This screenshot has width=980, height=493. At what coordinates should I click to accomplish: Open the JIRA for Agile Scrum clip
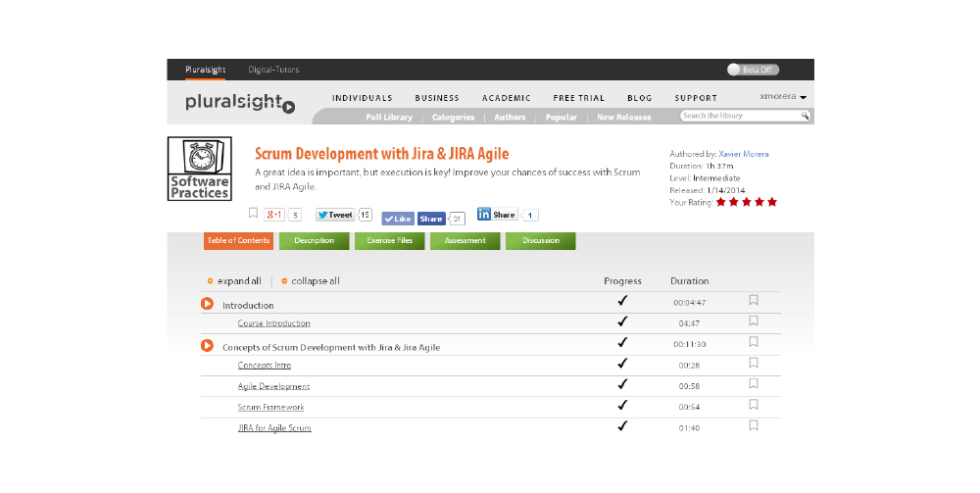tap(274, 428)
